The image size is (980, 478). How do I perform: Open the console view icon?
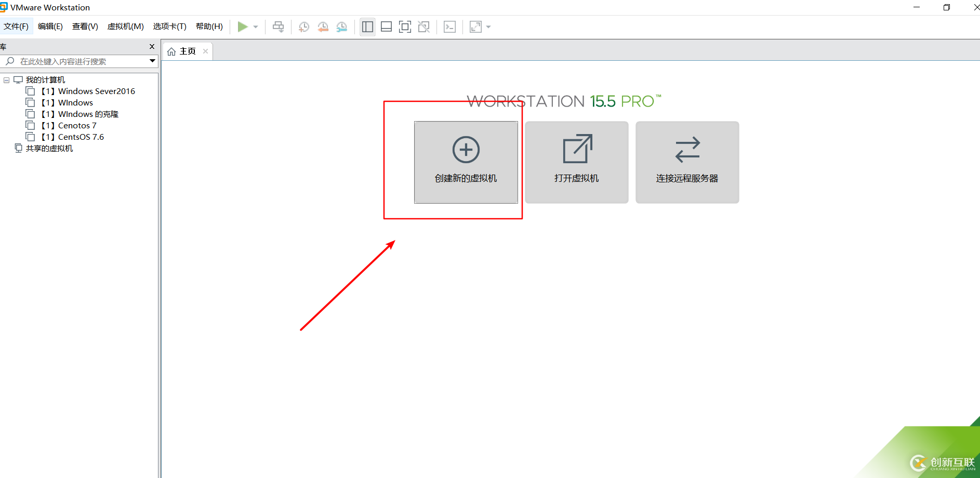point(449,26)
